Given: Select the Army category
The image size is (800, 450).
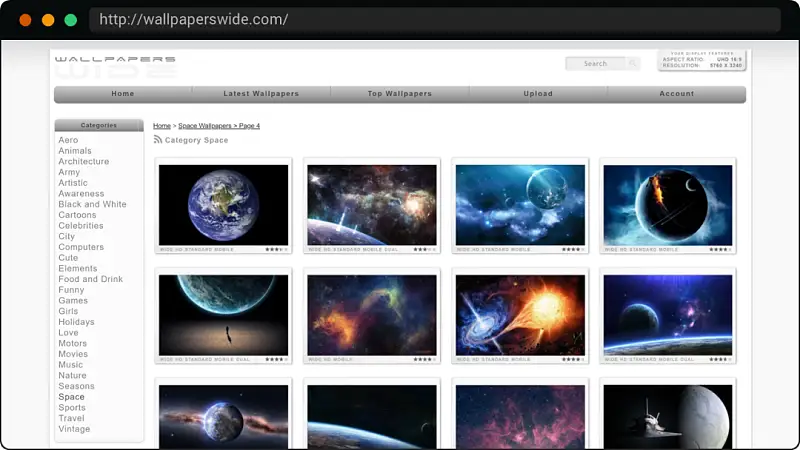Looking at the screenshot, I should [69, 172].
